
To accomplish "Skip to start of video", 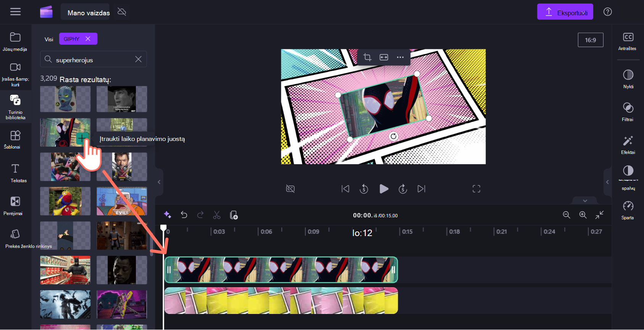I will tap(345, 189).
